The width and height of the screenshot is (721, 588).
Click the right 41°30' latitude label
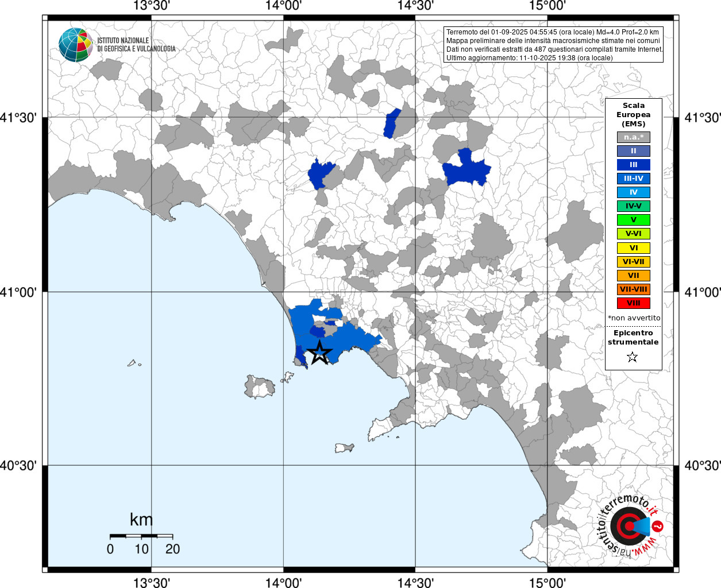click(x=702, y=118)
